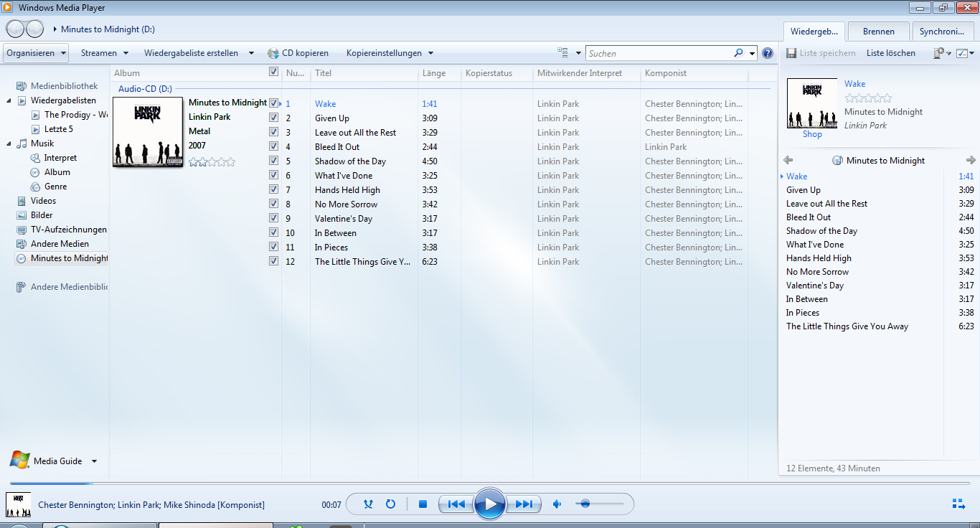Open the Kopiereinstellungen dropdown
Viewport: 980px width, 528px height.
(390, 53)
